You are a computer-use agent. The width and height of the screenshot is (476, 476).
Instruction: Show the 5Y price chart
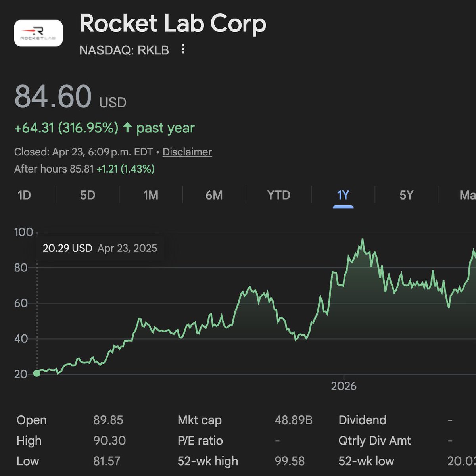pyautogui.click(x=406, y=195)
